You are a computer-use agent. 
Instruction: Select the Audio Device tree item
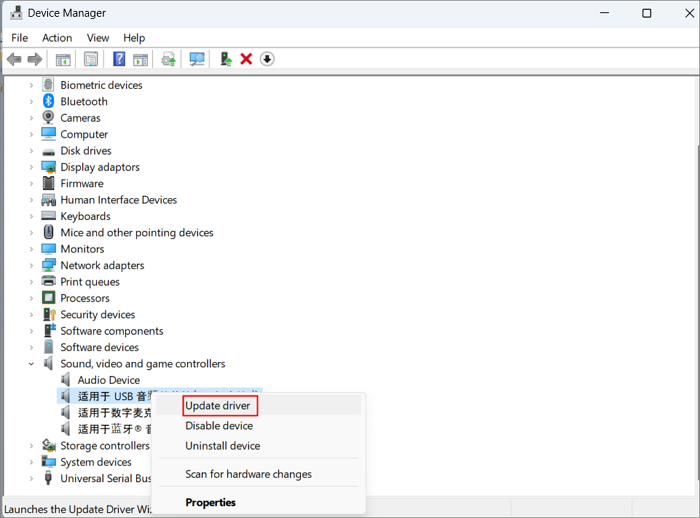pyautogui.click(x=108, y=380)
